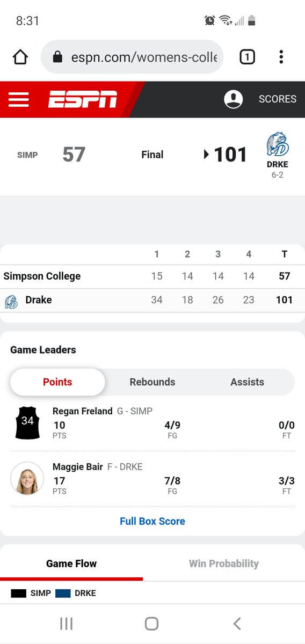
Task: Tap the browser home icon
Action: 20,57
